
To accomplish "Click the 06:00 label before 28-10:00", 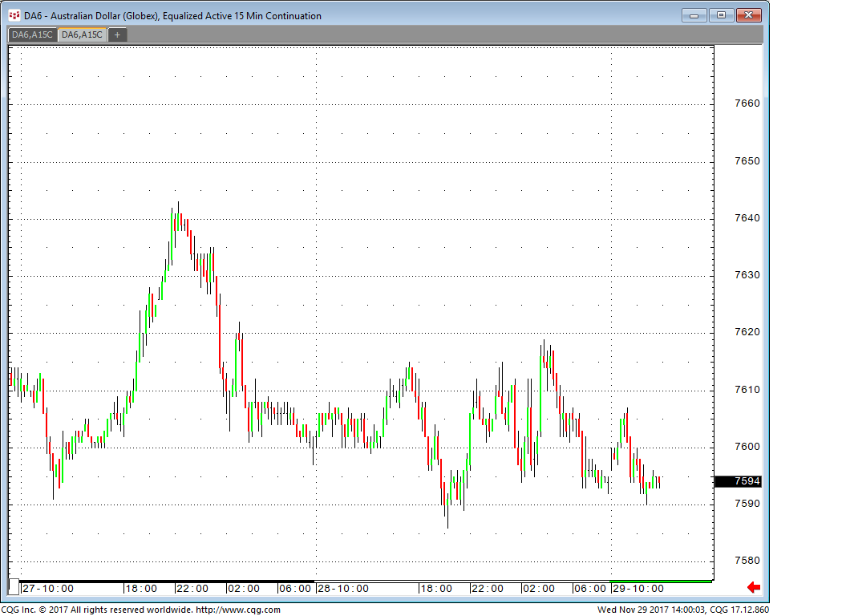I will [295, 589].
